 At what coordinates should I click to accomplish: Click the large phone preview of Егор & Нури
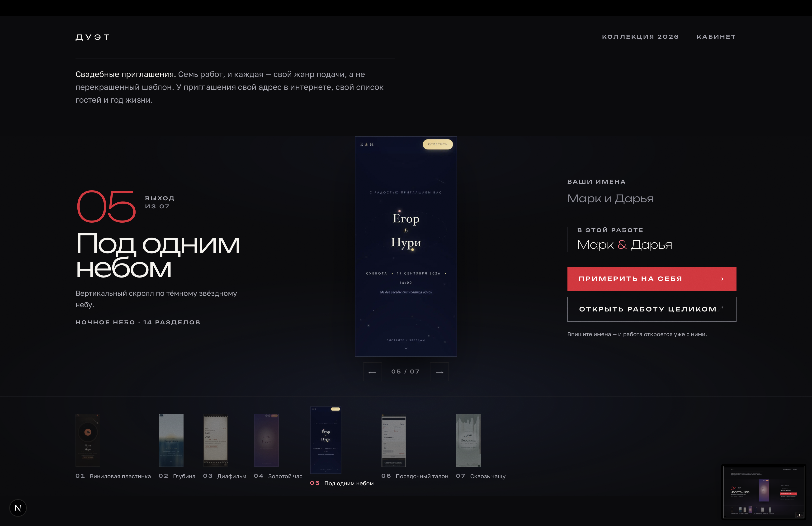tap(406, 246)
